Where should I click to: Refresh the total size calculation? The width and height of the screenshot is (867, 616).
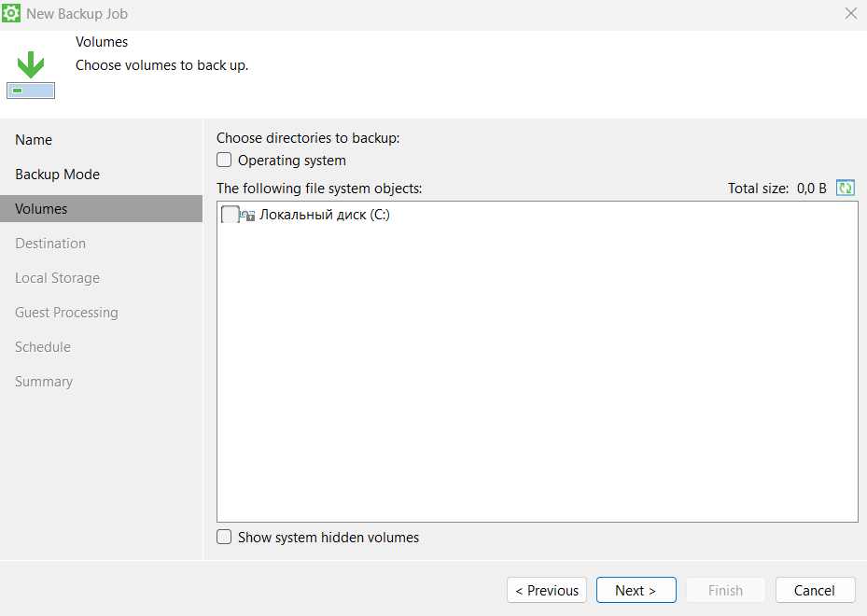click(x=846, y=189)
